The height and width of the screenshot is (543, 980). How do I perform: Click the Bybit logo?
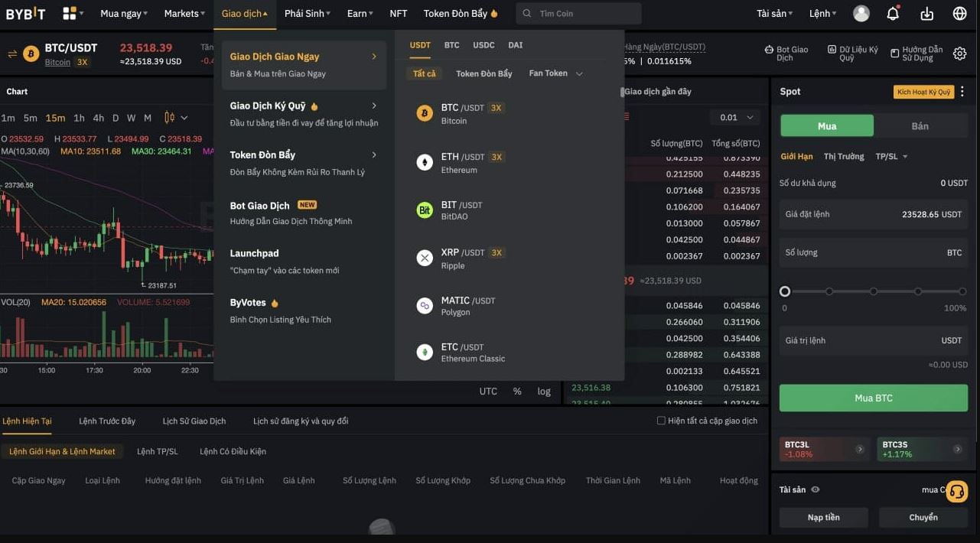[x=25, y=13]
